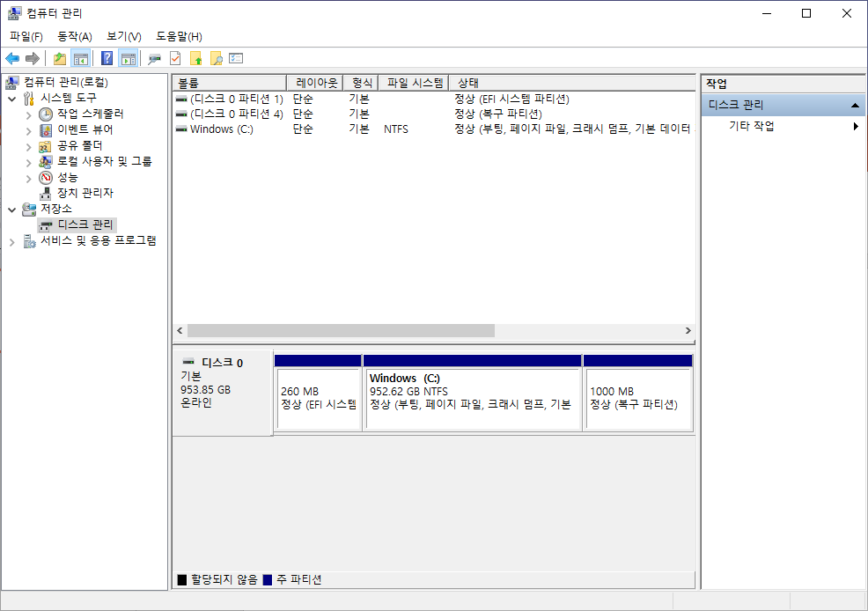Select the 260 MB EFI partition block
868x611 pixels.
click(x=318, y=393)
